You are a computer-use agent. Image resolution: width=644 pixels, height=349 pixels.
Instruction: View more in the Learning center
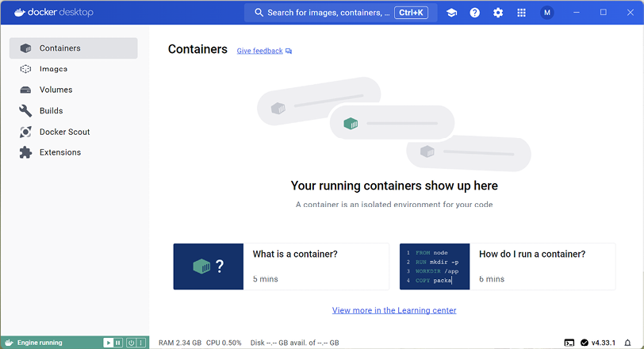point(394,310)
